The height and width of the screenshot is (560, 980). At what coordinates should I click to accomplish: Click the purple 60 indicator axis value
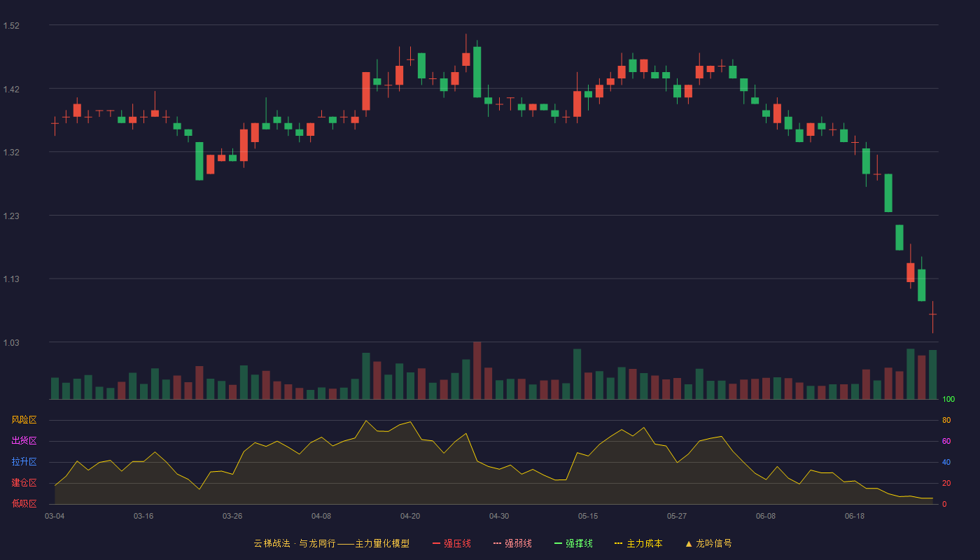pyautogui.click(x=946, y=442)
